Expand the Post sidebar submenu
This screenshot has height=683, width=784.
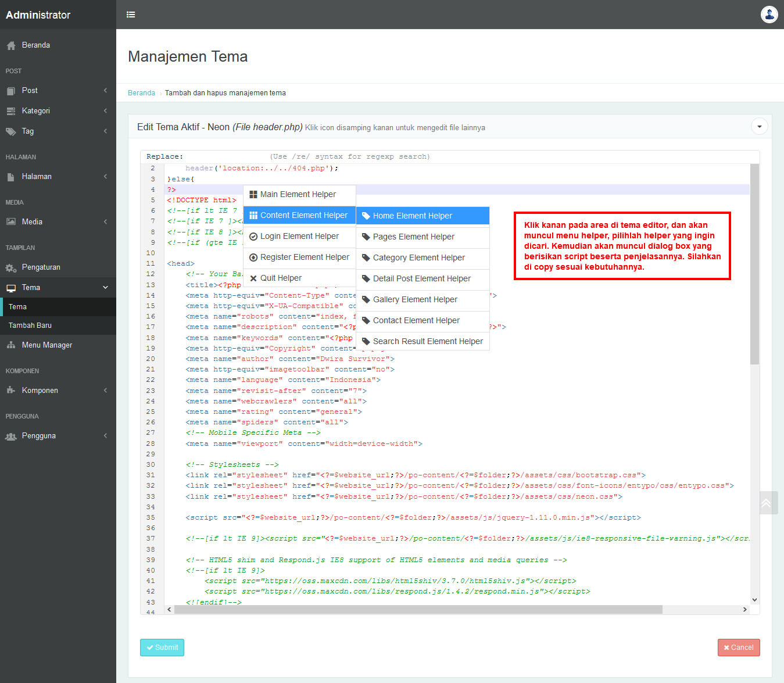tap(105, 91)
